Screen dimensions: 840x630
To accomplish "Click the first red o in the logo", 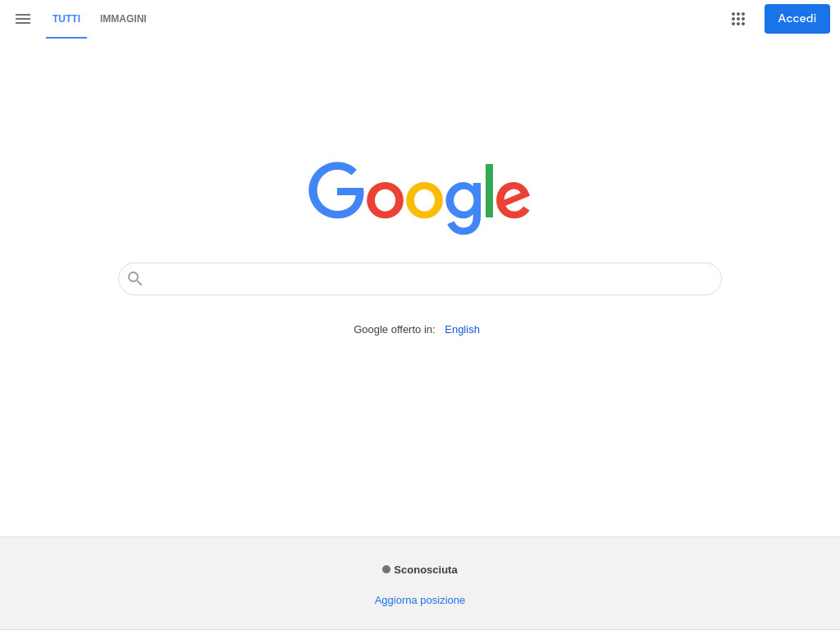I will (385, 200).
